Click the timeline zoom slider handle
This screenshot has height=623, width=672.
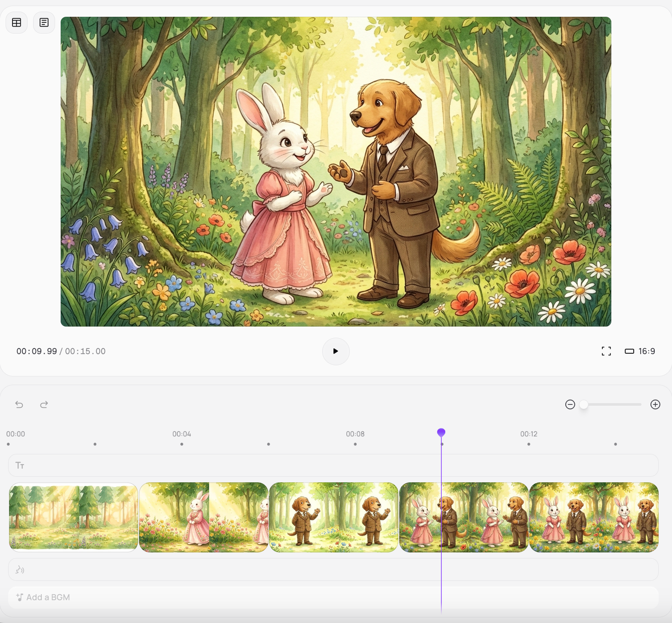pos(584,404)
